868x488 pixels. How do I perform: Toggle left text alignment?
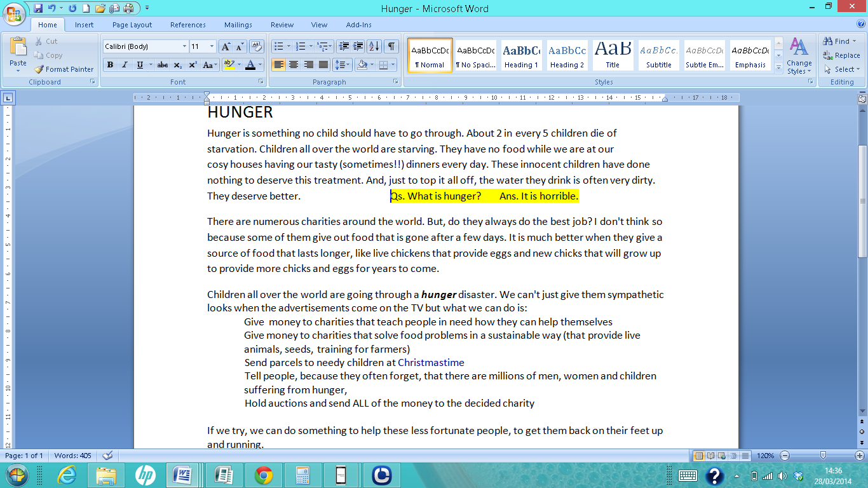(x=278, y=65)
